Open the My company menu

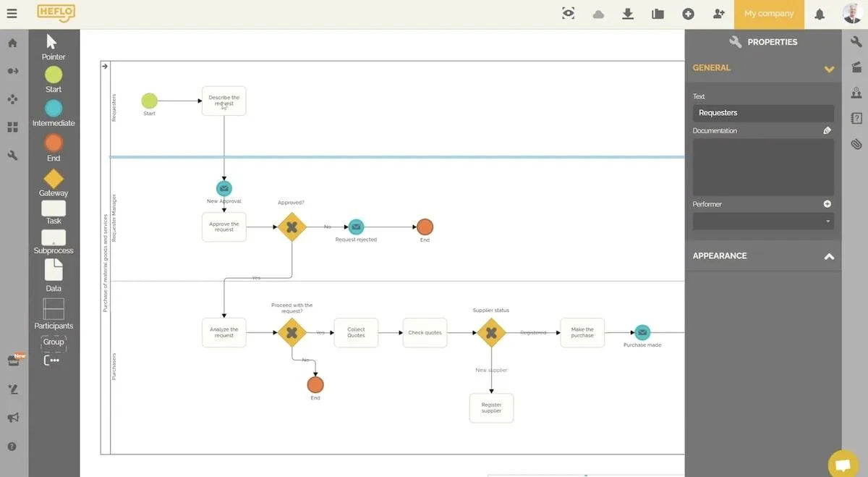pyautogui.click(x=769, y=14)
